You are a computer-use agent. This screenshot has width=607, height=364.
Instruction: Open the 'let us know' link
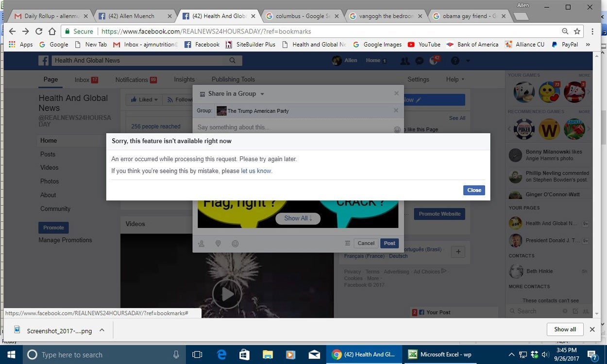coord(256,171)
